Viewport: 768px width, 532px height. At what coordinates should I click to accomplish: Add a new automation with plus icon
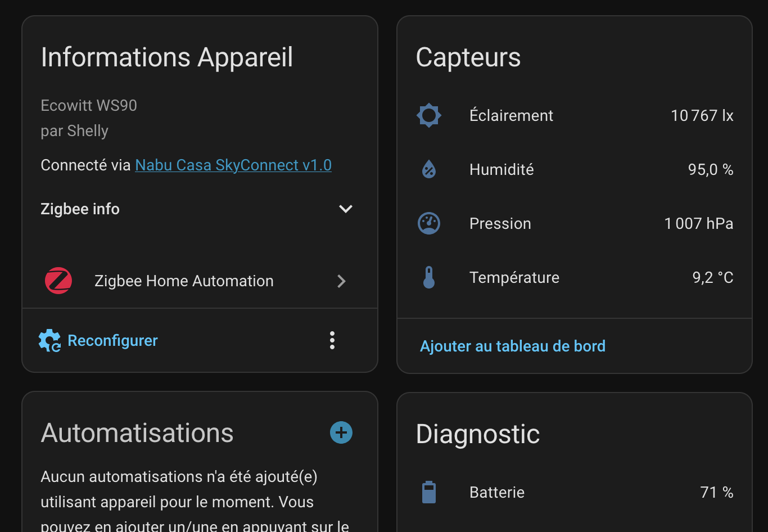[x=341, y=432]
